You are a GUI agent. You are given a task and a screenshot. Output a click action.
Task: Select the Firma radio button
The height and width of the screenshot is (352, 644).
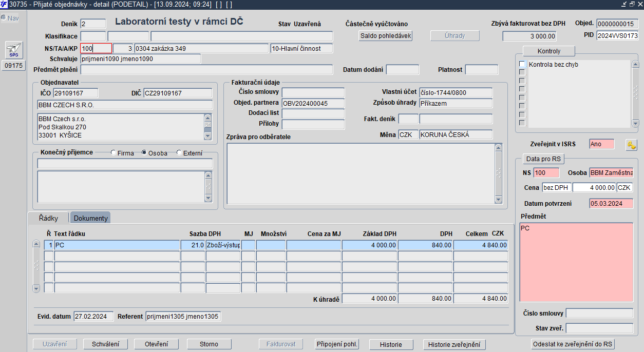point(113,153)
